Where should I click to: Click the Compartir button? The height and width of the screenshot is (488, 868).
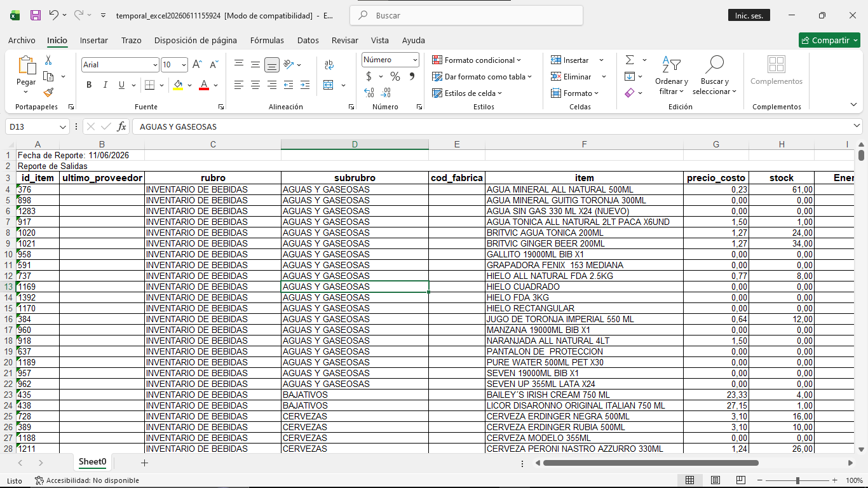829,40
